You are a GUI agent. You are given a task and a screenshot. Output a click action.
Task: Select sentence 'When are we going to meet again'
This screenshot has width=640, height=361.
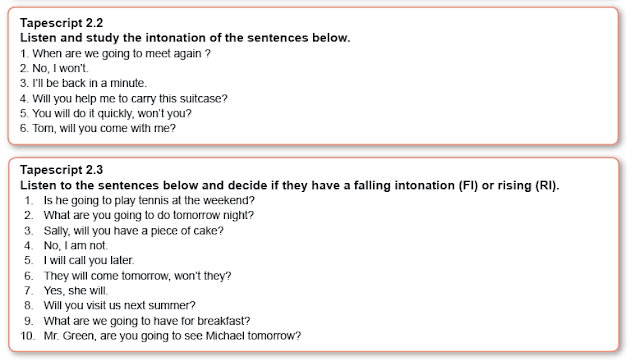coord(115,53)
